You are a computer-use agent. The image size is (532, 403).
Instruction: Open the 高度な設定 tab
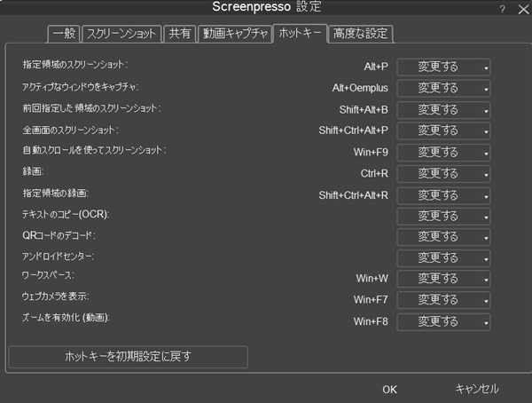(x=360, y=34)
